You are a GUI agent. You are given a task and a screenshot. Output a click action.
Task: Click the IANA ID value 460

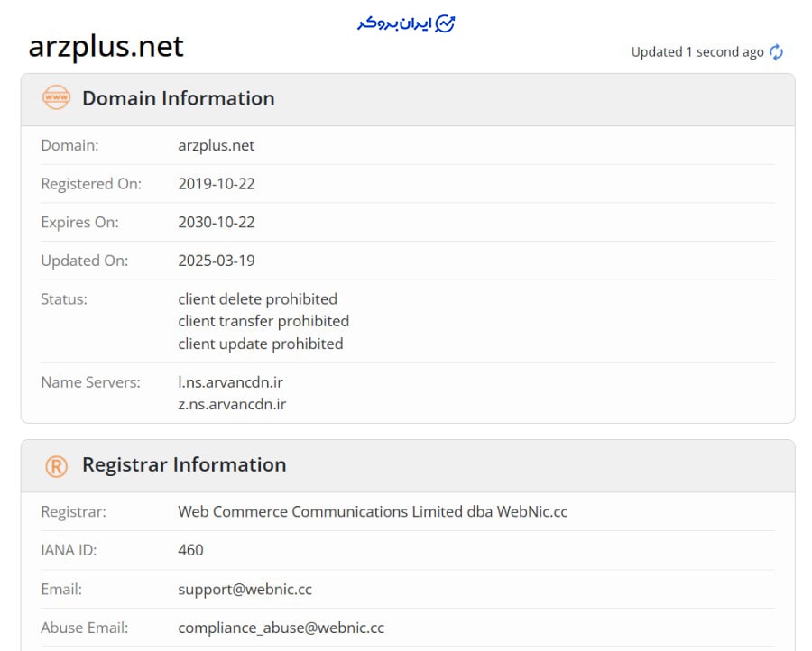[x=190, y=550]
